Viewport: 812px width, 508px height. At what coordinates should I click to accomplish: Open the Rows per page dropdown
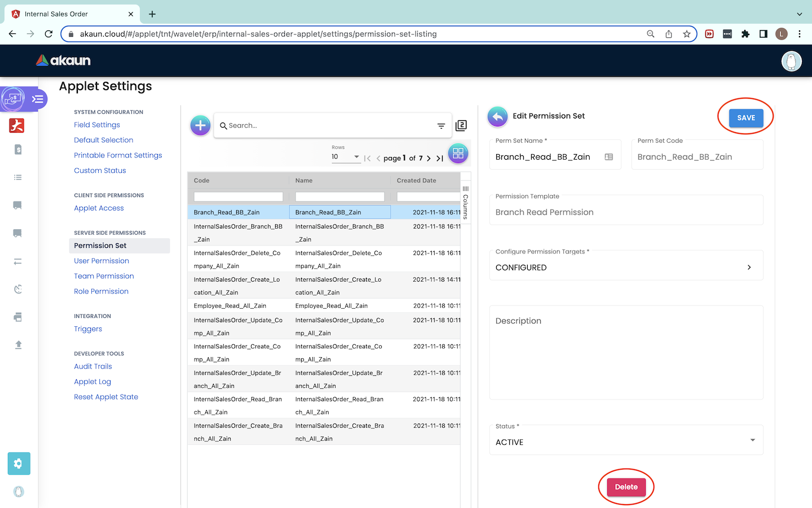point(346,157)
